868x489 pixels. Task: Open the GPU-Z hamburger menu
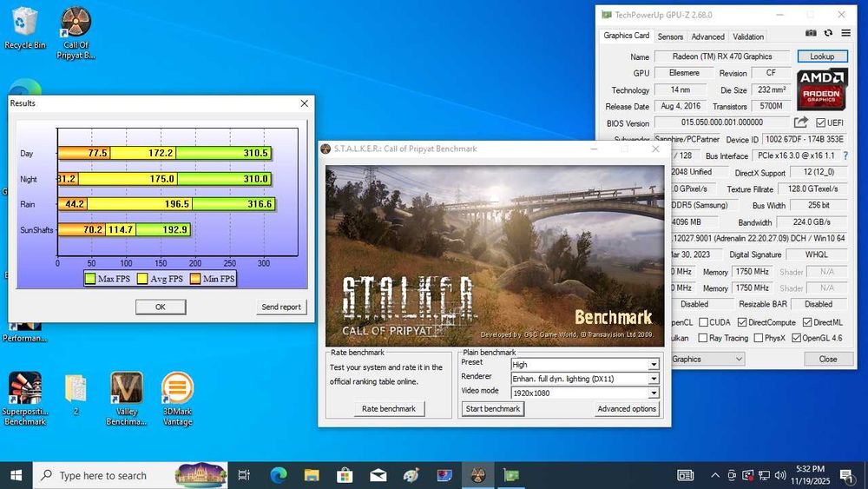pyautogui.click(x=845, y=33)
